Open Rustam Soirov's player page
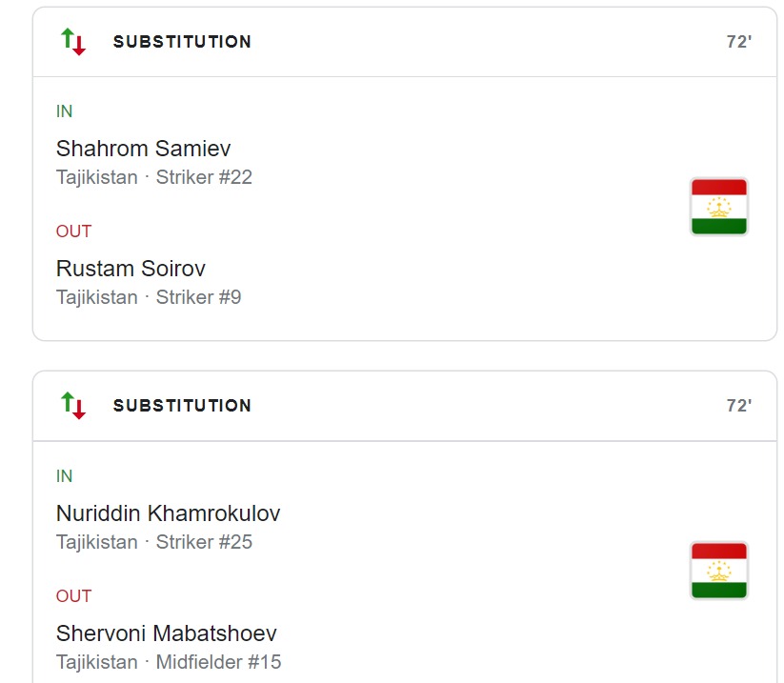784x683 pixels. tap(131, 269)
